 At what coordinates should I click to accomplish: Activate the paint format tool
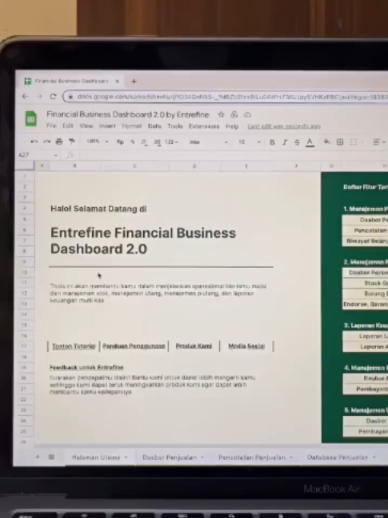[72, 142]
